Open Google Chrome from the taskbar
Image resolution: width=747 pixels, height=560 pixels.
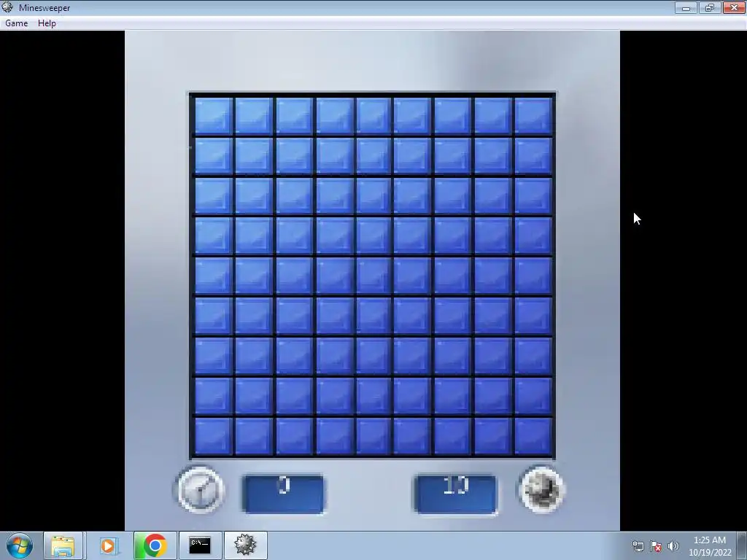pyautogui.click(x=155, y=545)
